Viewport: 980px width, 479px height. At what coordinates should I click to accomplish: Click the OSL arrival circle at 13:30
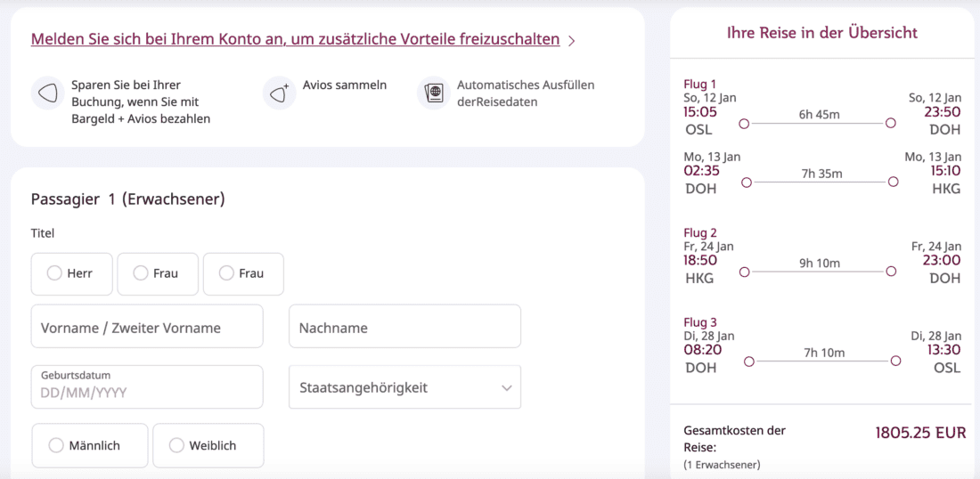(895, 361)
